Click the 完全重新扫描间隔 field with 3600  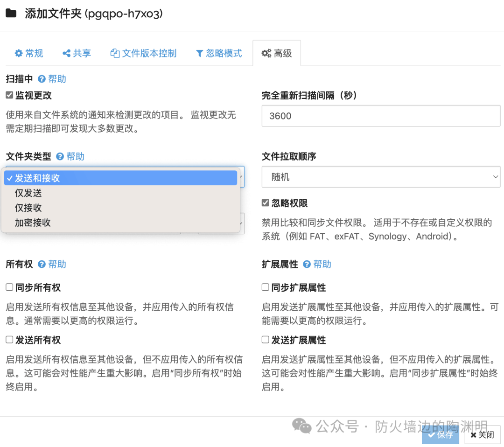point(381,116)
